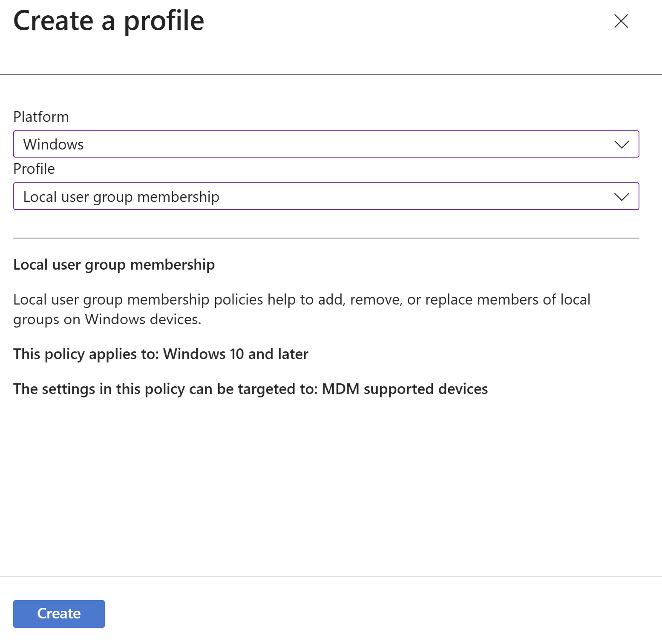Expand the Profile dropdown chevron arrow
Image resolution: width=662 pixels, height=644 pixels.
[x=622, y=197]
